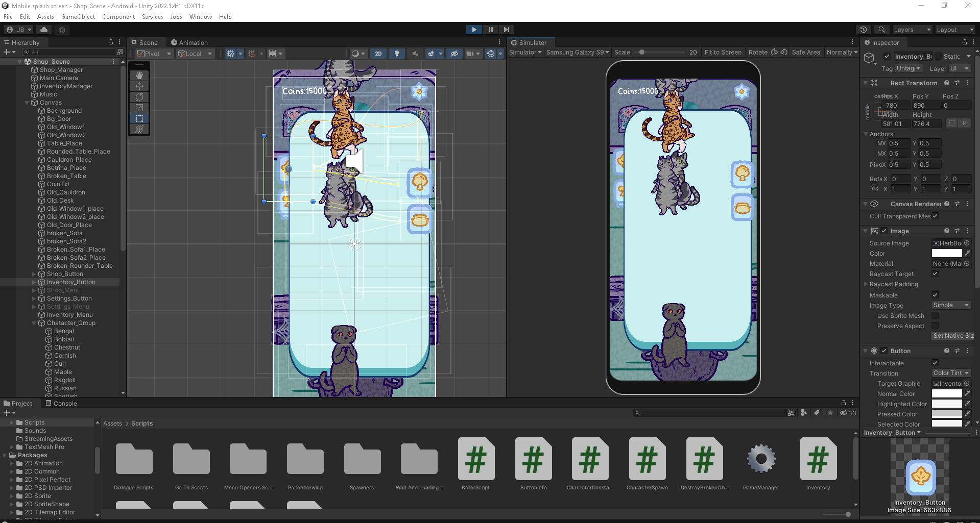Select the Rect tool in scene
This screenshot has width=980, height=523.
[x=139, y=118]
